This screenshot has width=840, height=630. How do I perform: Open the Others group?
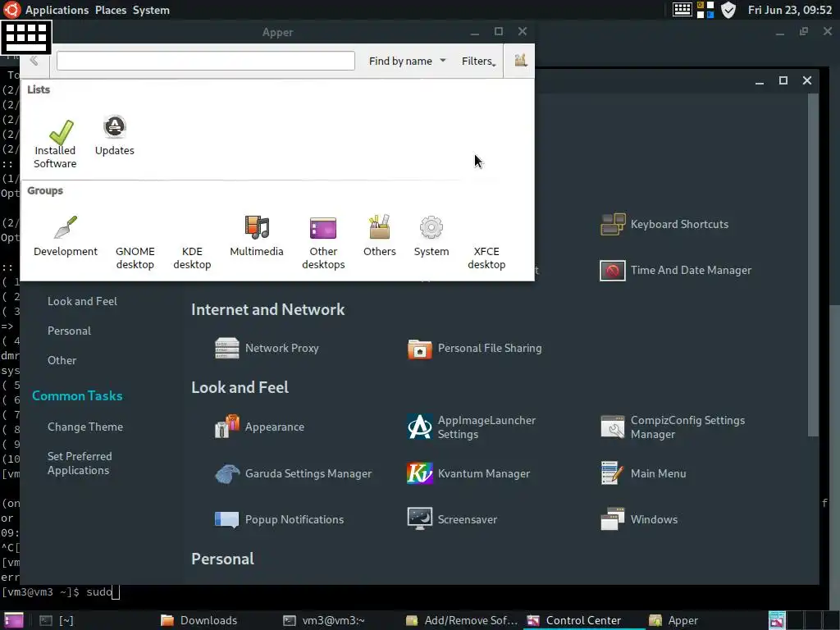[379, 236]
